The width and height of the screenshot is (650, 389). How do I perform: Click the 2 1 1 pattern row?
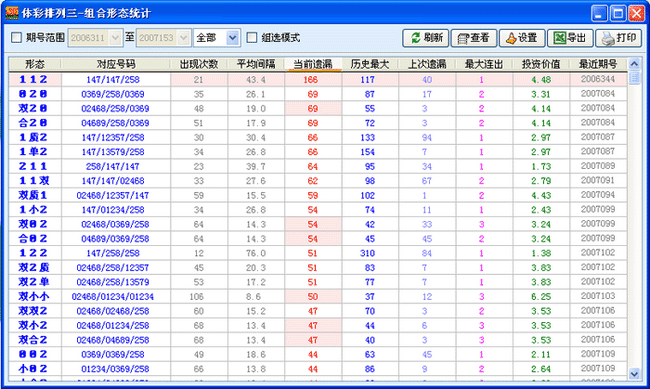(x=318, y=166)
